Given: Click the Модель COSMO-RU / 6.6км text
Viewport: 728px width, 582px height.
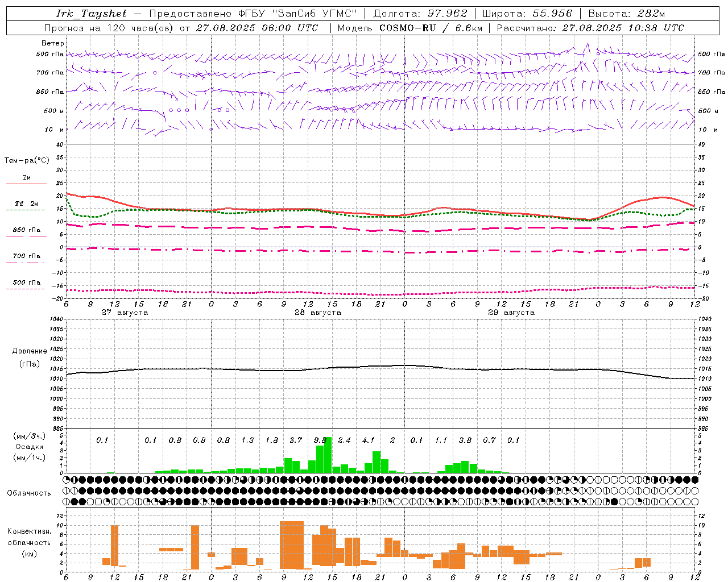Looking at the screenshot, I should [409, 28].
